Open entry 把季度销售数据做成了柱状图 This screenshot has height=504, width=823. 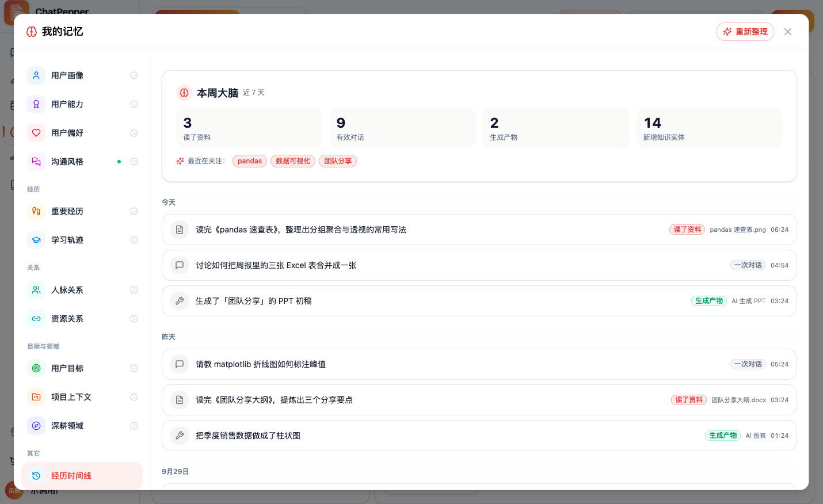(x=479, y=436)
